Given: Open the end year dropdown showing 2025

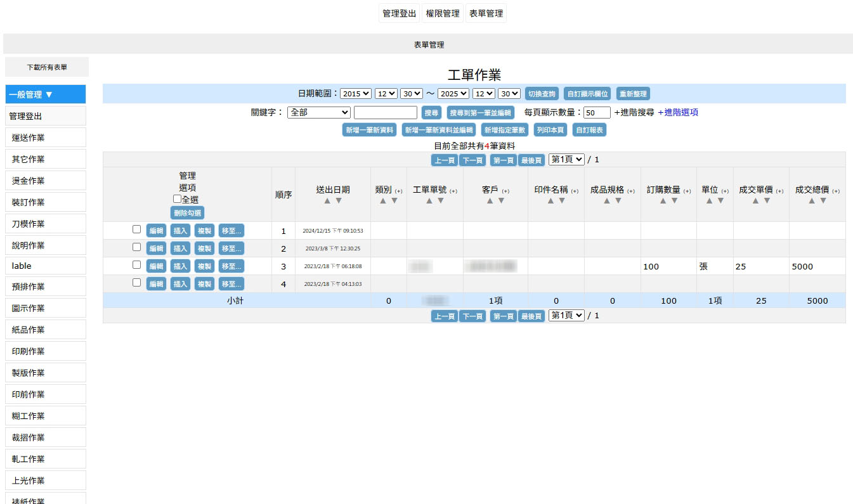Looking at the screenshot, I should 454,94.
